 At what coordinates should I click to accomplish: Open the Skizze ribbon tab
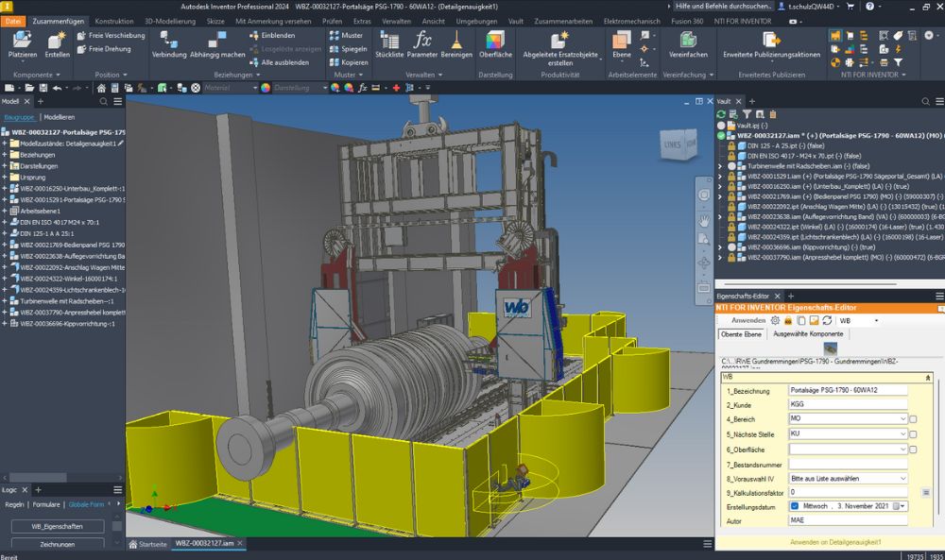click(215, 21)
